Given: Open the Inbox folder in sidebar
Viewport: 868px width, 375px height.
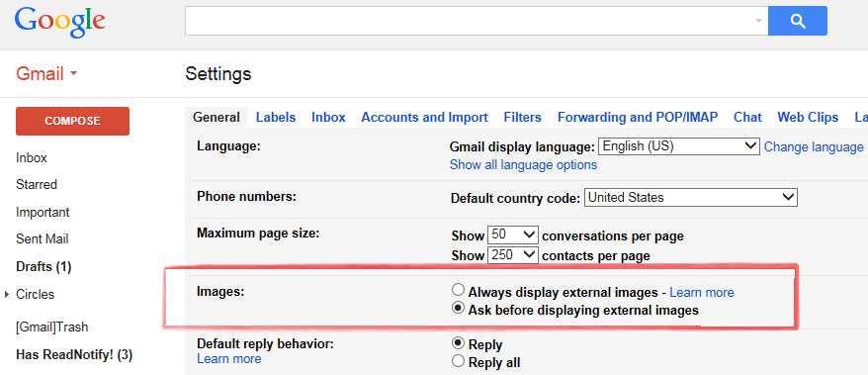Looking at the screenshot, I should point(32,158).
